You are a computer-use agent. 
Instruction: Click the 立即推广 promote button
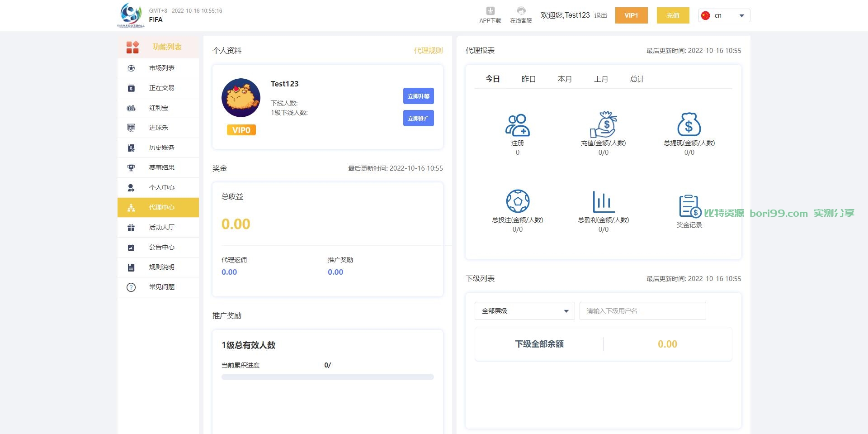[419, 118]
